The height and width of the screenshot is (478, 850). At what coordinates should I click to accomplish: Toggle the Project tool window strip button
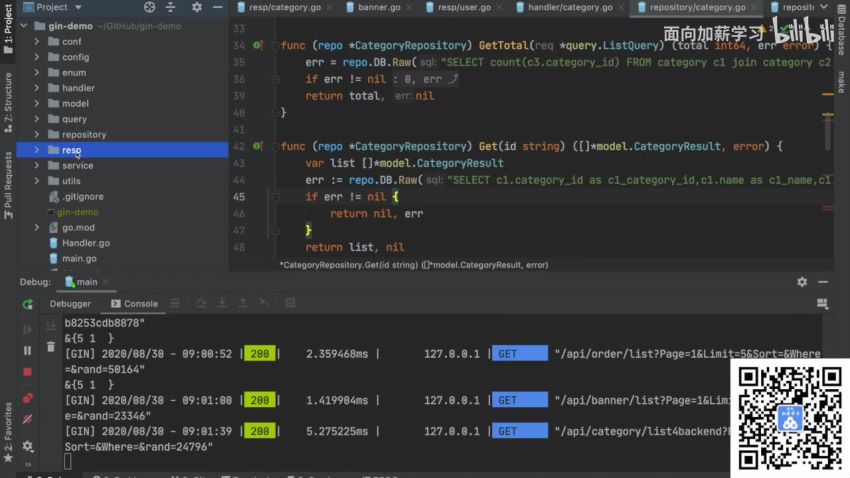tap(7, 30)
